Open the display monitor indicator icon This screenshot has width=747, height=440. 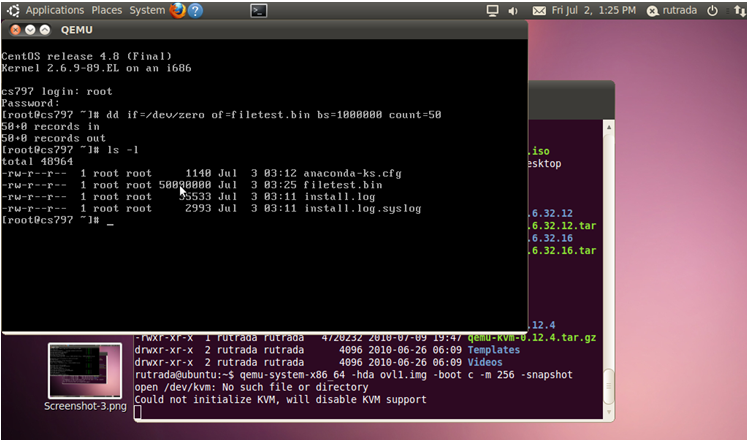tap(492, 10)
